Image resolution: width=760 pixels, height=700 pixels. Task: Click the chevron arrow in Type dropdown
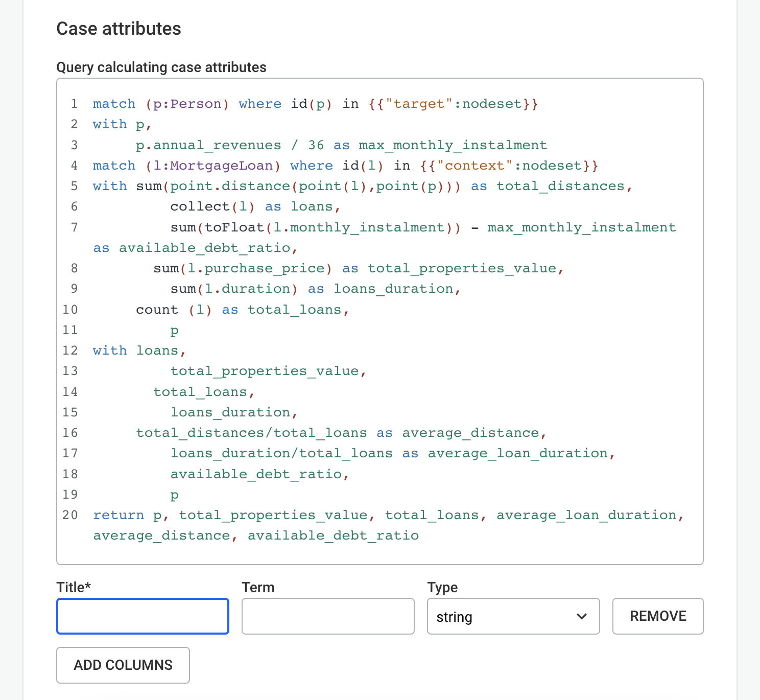tap(581, 616)
